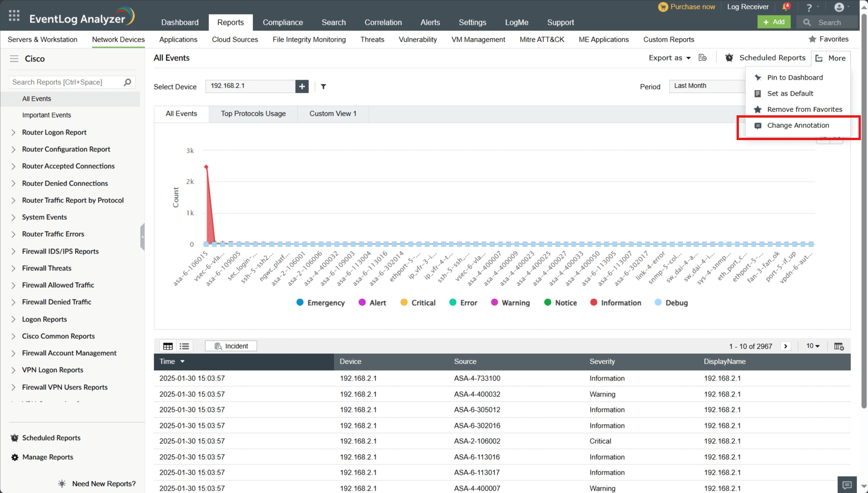Switch to table grid view icon
This screenshot has width=868, height=493.
pyautogui.click(x=168, y=346)
